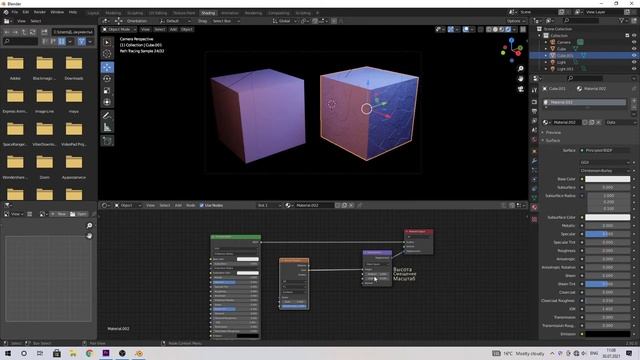The image size is (640, 360).
Task: Hide the Collection via its eye icon
Action: 634,36
